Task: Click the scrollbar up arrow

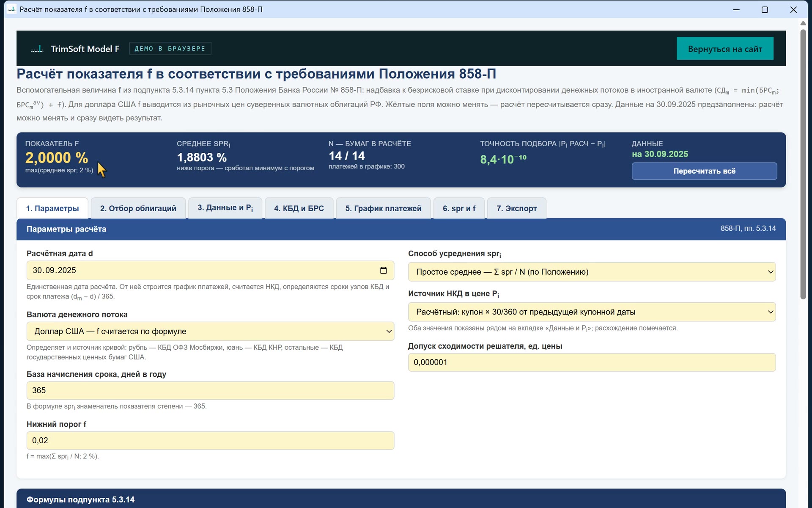Action: [x=803, y=23]
